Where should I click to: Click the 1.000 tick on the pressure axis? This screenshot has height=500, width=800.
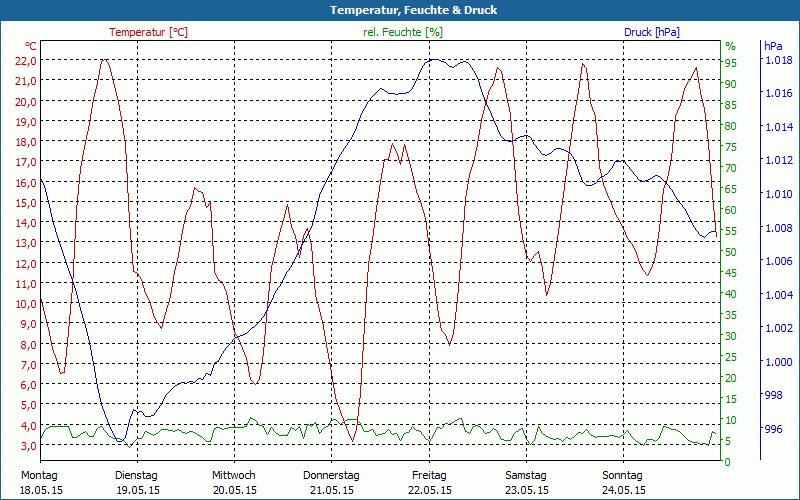click(778, 362)
